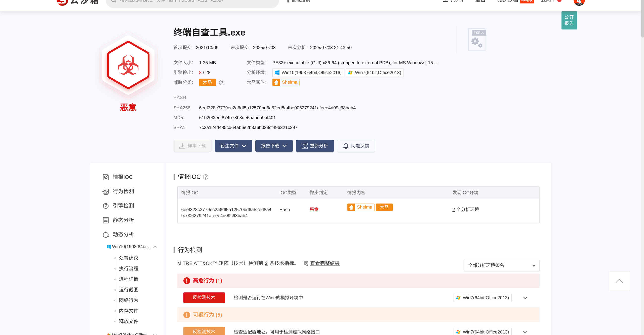This screenshot has width=644, height=335.
Task: Open the 查看完整结果 link
Action: coord(325,263)
